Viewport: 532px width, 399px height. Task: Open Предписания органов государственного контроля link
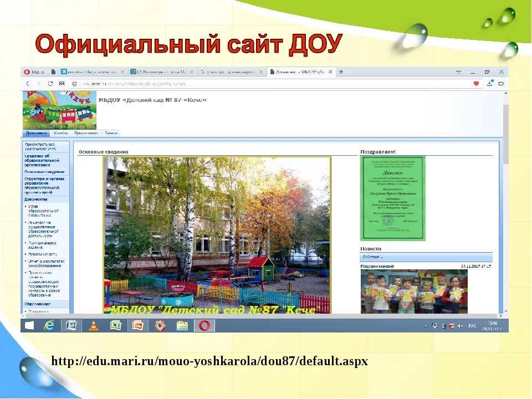(44, 284)
